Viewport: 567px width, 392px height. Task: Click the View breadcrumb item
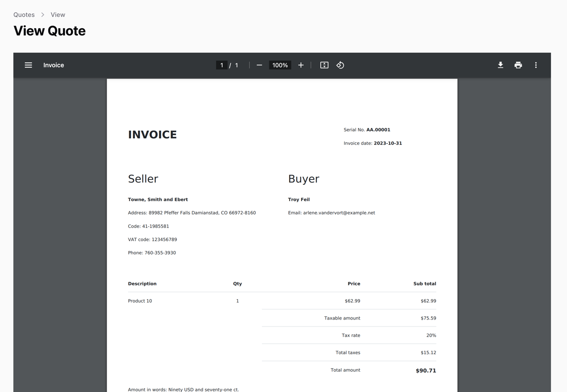point(57,15)
